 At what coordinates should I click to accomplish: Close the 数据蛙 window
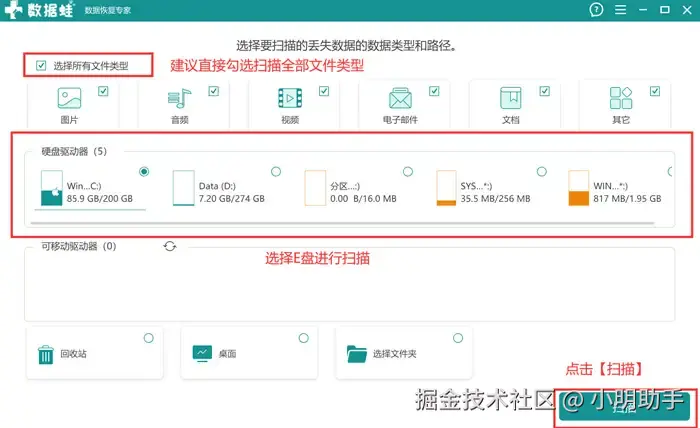click(687, 9)
